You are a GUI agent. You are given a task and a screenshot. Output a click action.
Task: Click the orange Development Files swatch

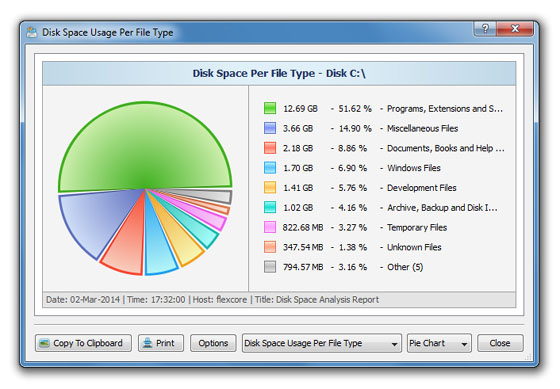coord(270,188)
